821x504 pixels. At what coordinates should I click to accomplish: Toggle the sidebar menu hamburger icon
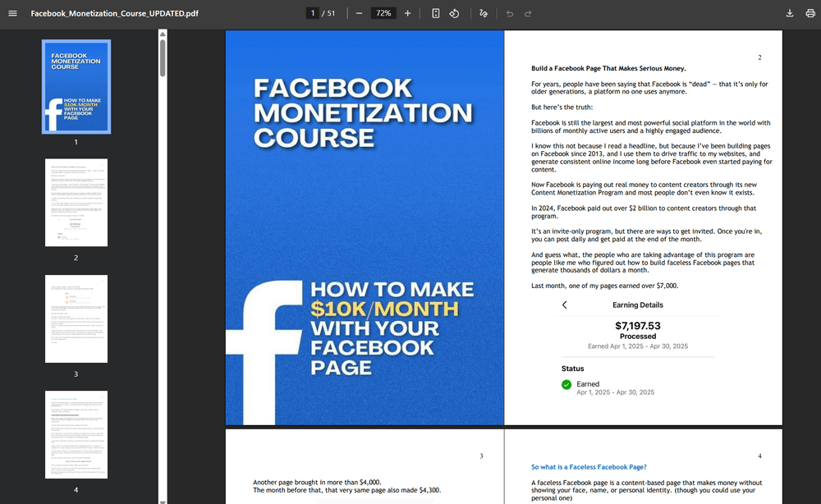(x=12, y=13)
